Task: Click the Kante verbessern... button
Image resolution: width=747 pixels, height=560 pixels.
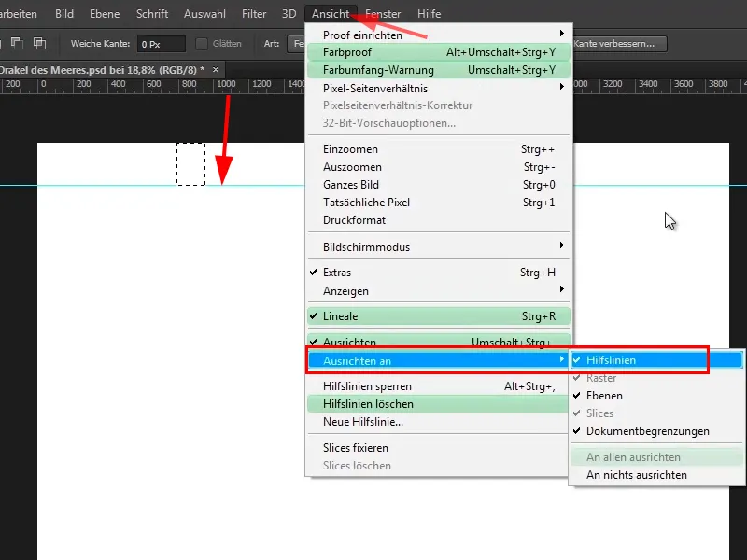Action: pos(619,43)
